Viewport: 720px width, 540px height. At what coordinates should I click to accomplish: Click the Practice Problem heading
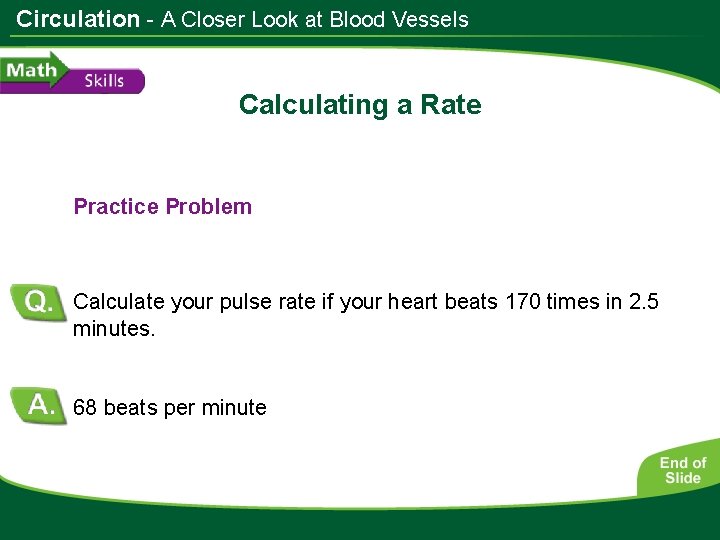(x=163, y=207)
